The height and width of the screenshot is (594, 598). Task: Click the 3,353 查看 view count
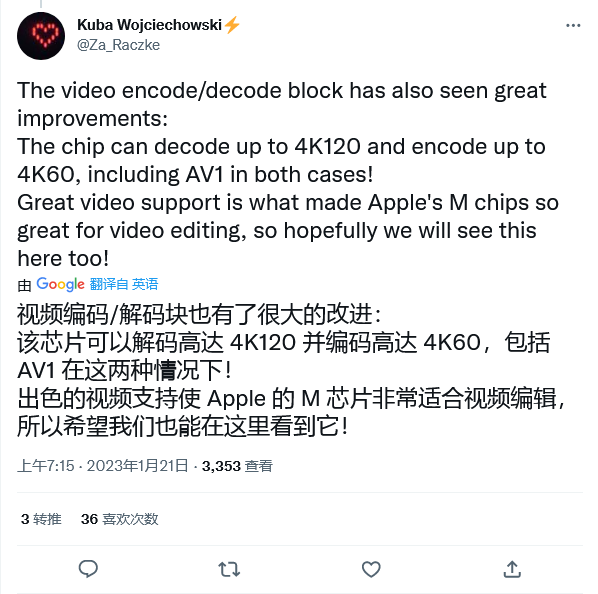pos(237,466)
